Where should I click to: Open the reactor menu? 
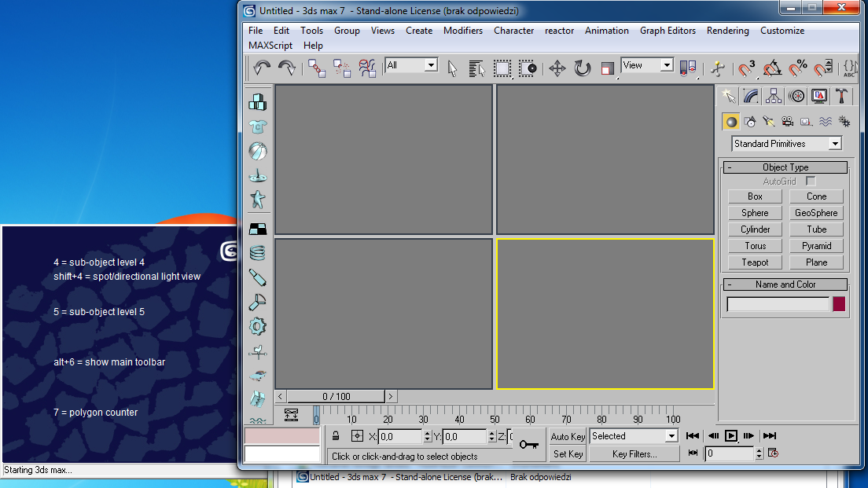[x=559, y=31]
